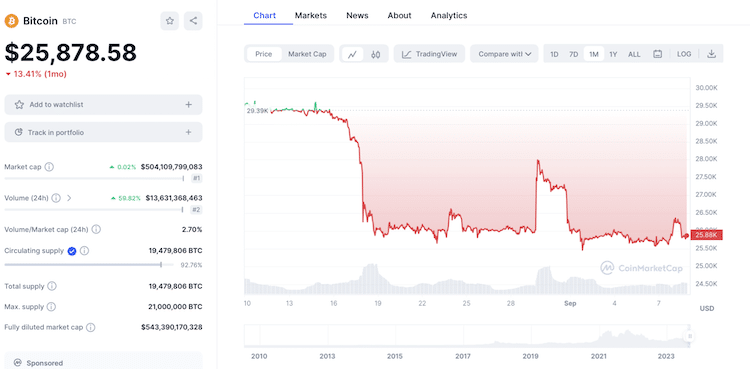Switch to candlestick chart view icon
Screen dimensions: 750x369
[375, 54]
